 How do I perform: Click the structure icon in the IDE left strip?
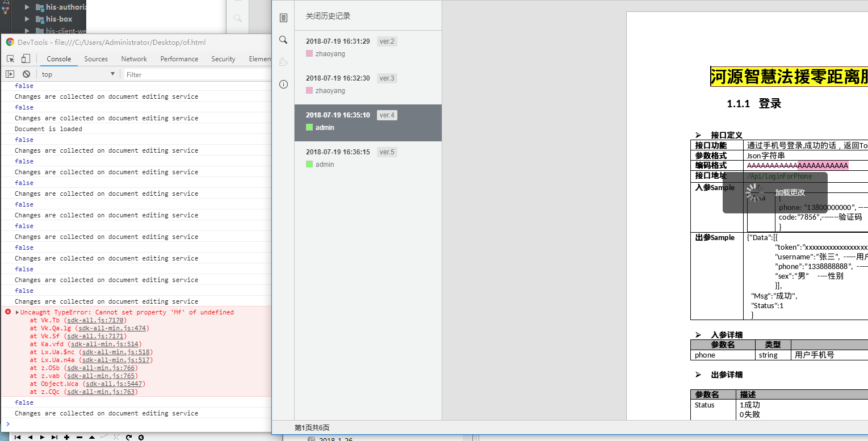point(5,10)
